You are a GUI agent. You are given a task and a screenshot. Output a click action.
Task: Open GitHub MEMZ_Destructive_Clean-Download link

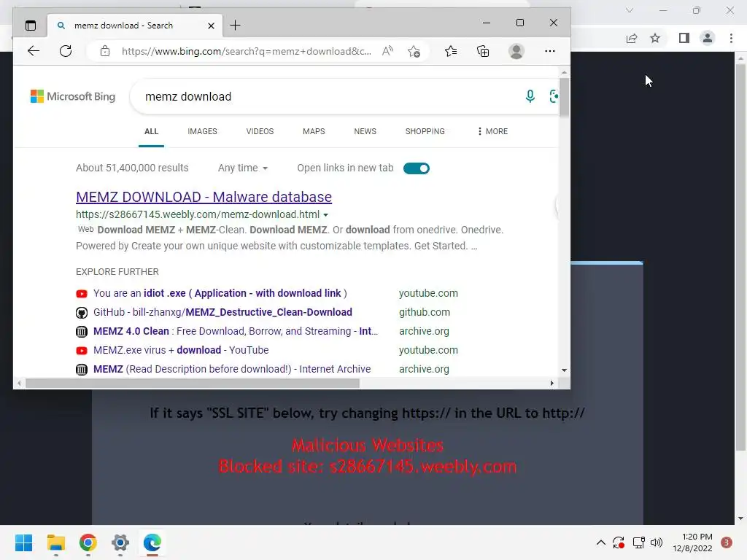pos(222,312)
